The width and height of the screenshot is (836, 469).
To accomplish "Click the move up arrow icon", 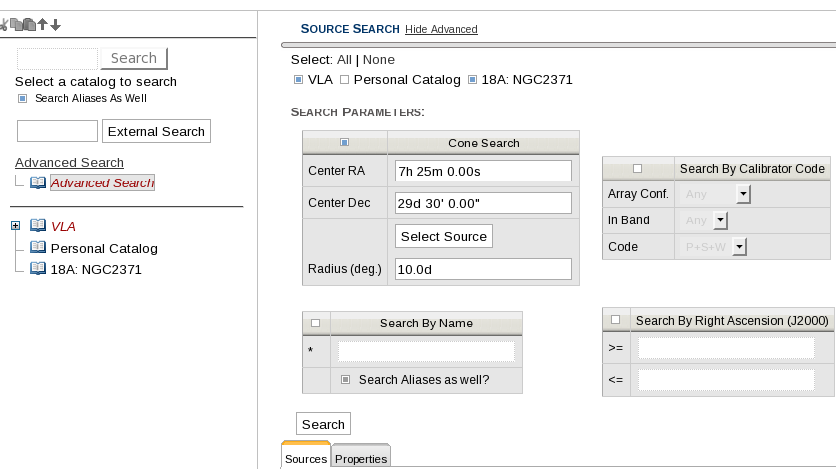I will 43,24.
